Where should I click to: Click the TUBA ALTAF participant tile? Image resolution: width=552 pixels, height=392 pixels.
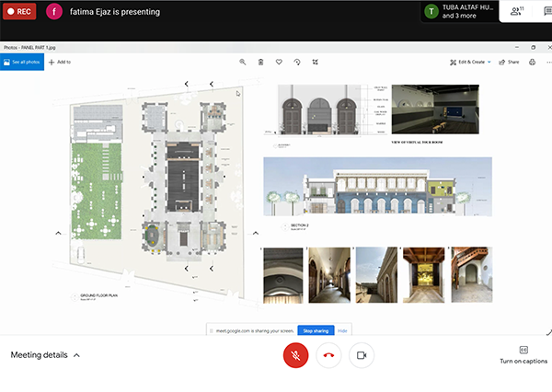[x=457, y=12]
